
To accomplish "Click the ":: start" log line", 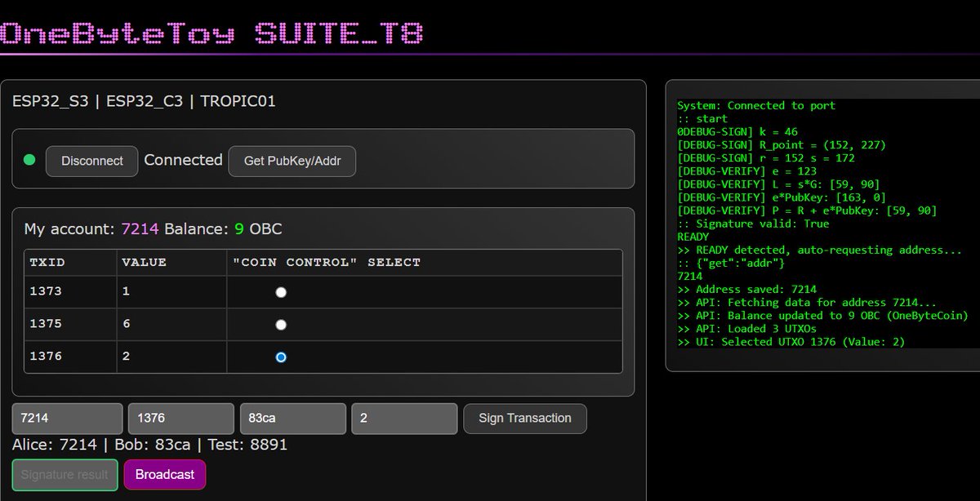I will (x=702, y=118).
